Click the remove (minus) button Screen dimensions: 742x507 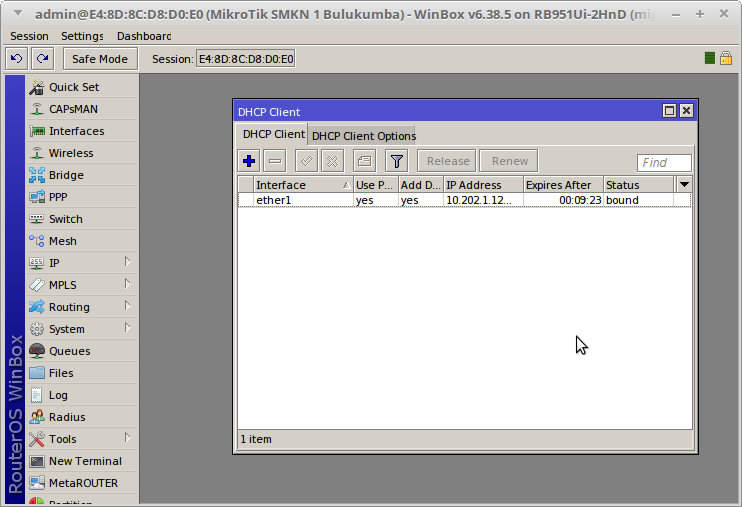point(274,161)
